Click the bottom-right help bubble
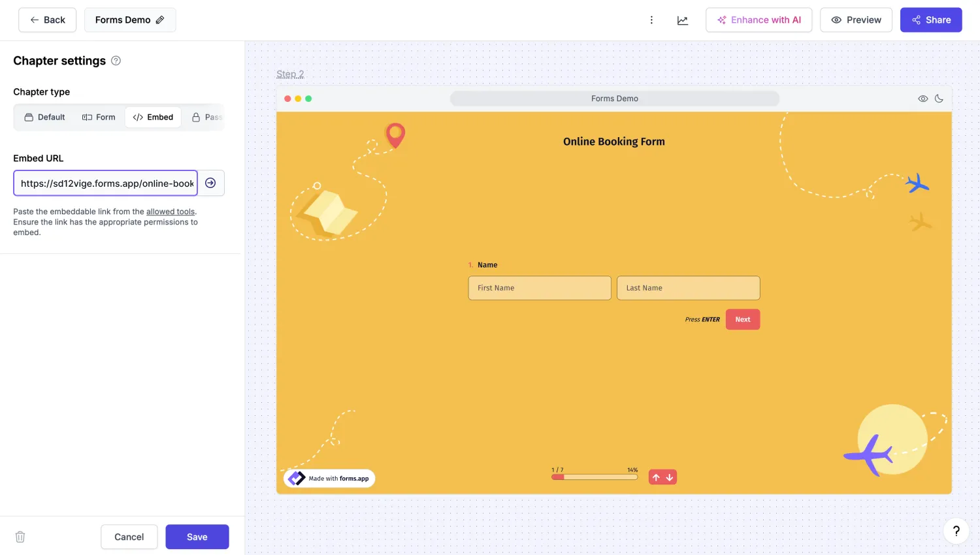980x555 pixels. point(956,531)
